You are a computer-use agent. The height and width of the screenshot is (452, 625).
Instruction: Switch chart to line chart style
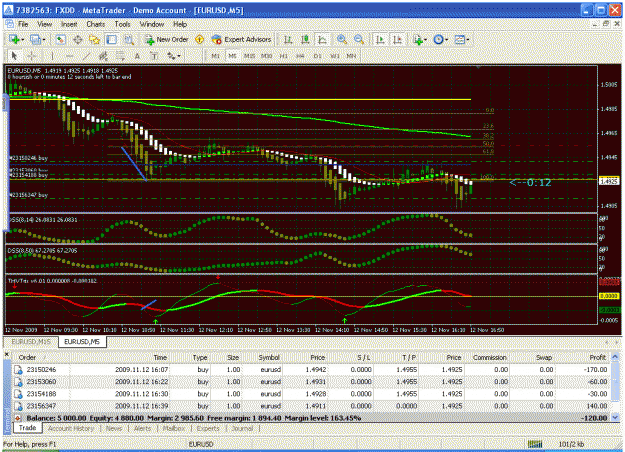click(322, 39)
